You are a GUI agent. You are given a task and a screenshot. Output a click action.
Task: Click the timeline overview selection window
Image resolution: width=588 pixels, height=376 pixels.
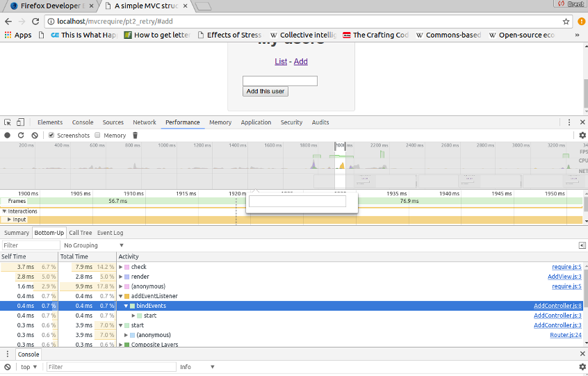click(340, 165)
